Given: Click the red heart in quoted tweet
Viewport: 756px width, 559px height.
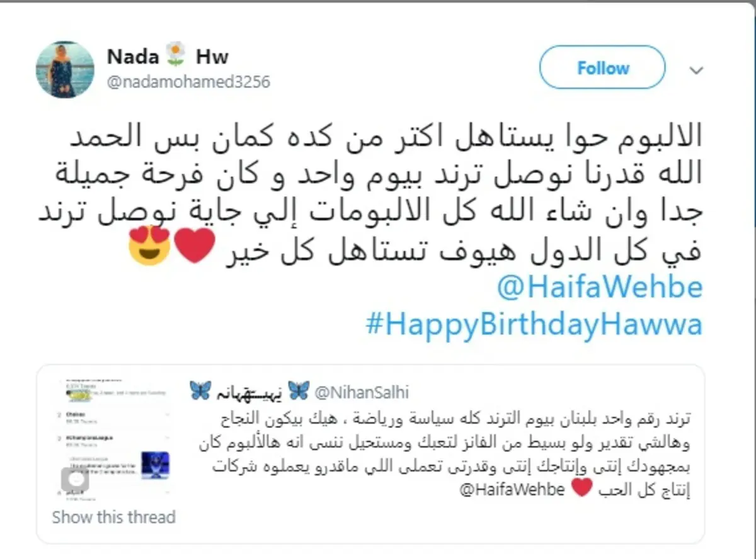Looking at the screenshot, I should [581, 488].
